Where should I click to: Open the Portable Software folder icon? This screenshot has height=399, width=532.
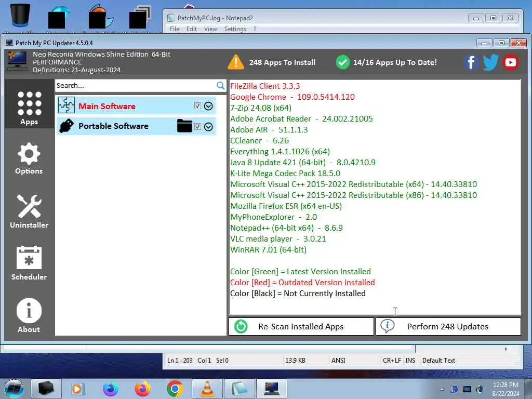pyautogui.click(x=184, y=126)
